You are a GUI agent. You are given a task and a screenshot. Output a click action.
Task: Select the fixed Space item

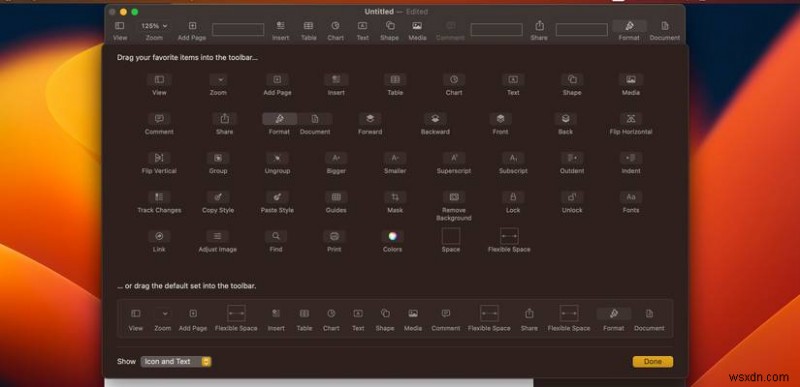point(451,237)
